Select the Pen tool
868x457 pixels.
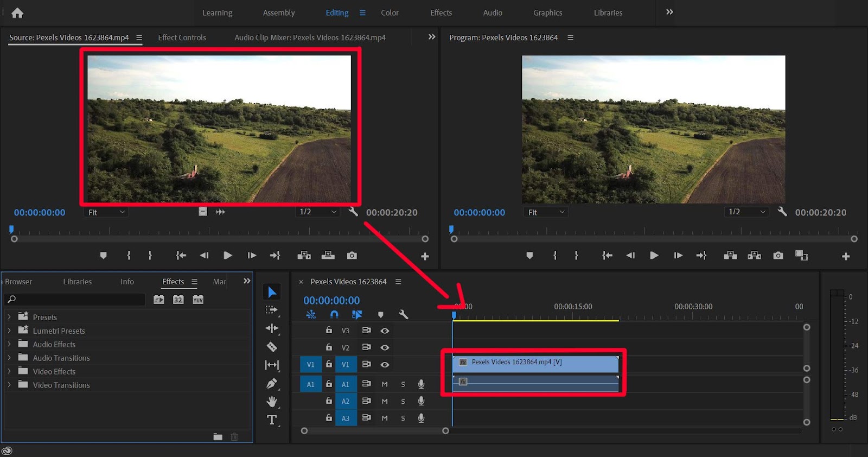[x=272, y=384]
